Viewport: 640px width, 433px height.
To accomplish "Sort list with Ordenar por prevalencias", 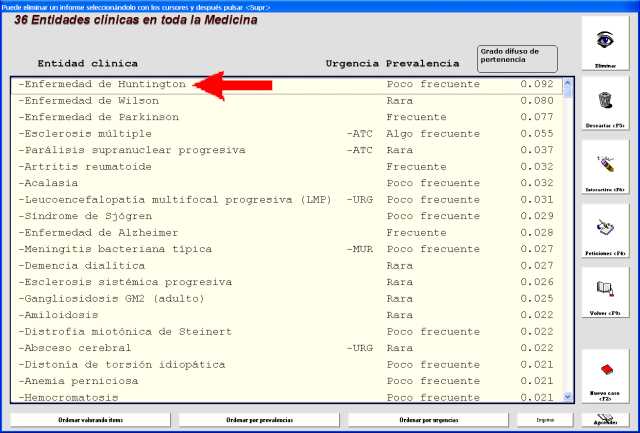I will (259, 420).
